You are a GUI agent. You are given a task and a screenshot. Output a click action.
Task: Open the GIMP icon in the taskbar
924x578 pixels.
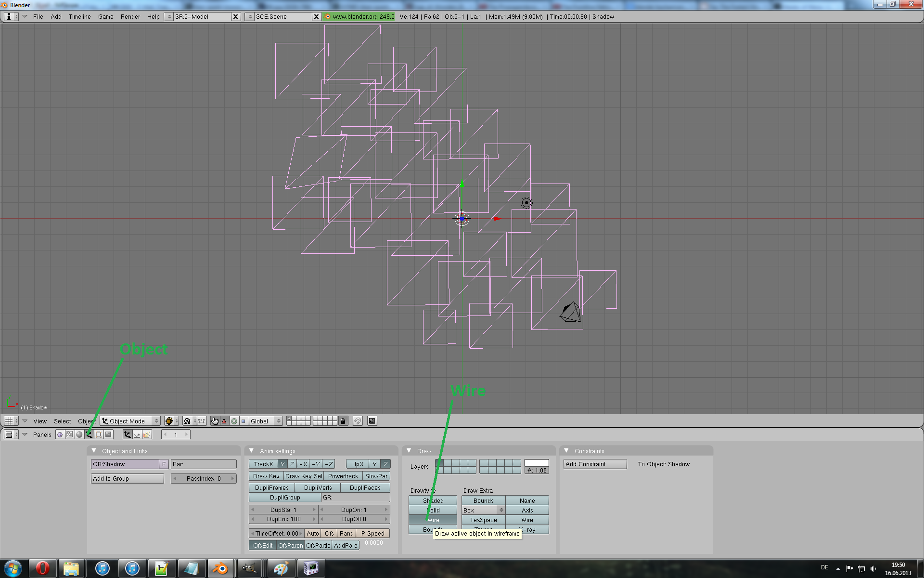coord(249,568)
